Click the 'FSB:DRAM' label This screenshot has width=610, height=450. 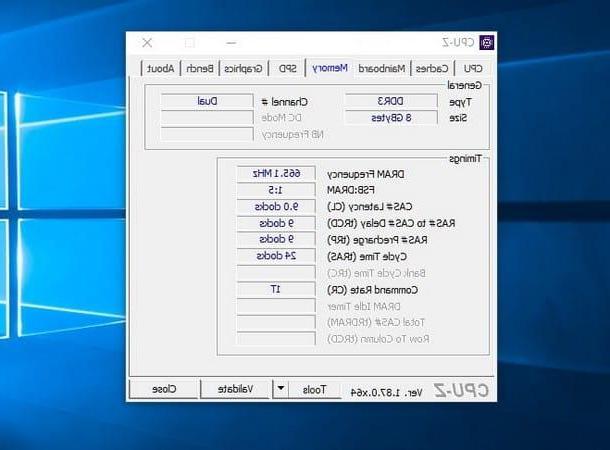(351, 190)
